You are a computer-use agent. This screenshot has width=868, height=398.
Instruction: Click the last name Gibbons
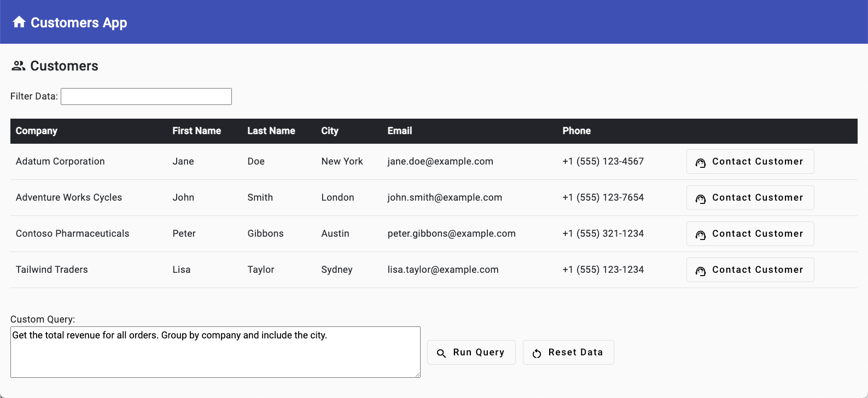pos(265,233)
